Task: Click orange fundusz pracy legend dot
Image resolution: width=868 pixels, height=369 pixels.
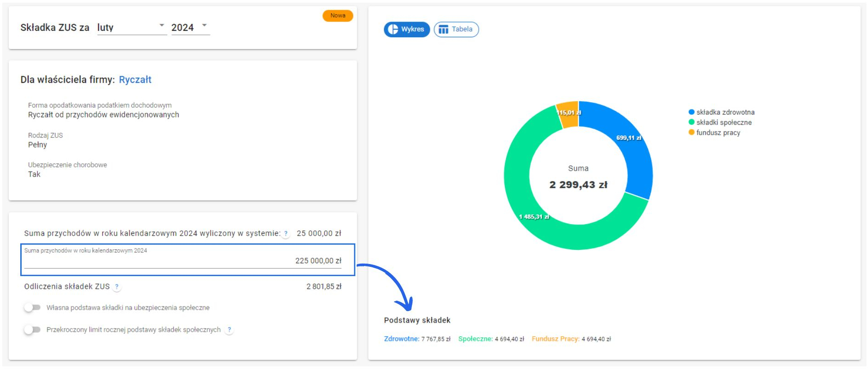Action: tap(691, 133)
